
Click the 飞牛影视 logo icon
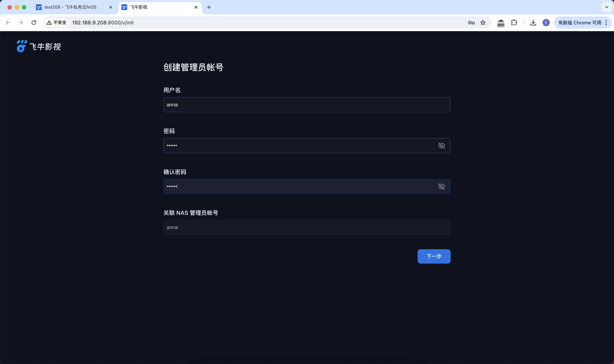[22, 46]
